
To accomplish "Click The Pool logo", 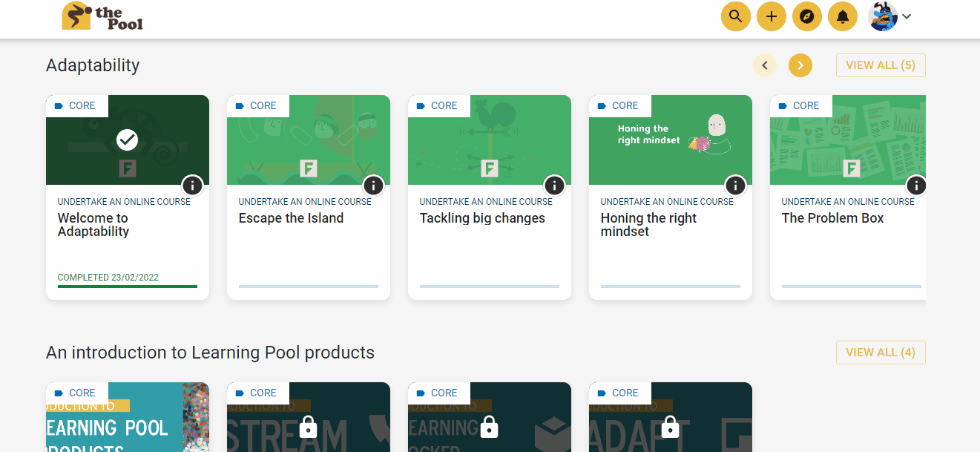I will (102, 16).
